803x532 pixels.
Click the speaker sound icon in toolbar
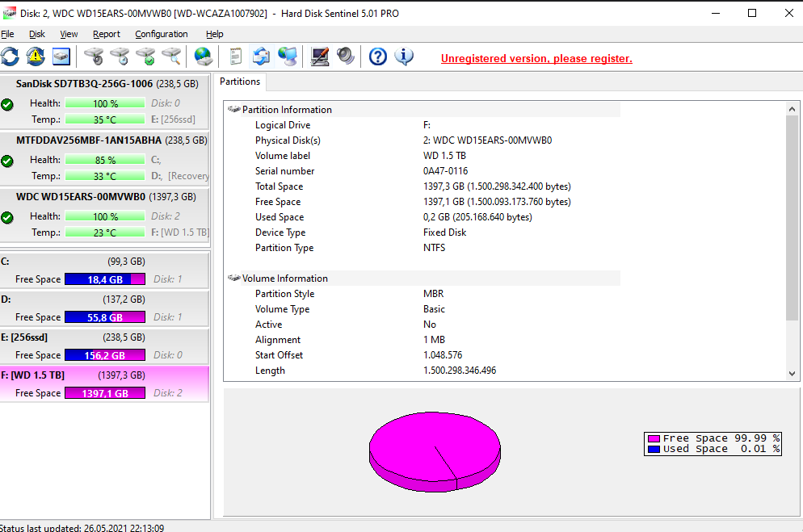(346, 57)
